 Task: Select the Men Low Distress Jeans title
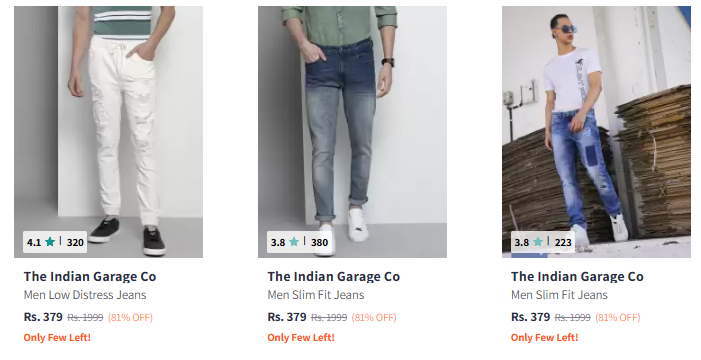85,295
